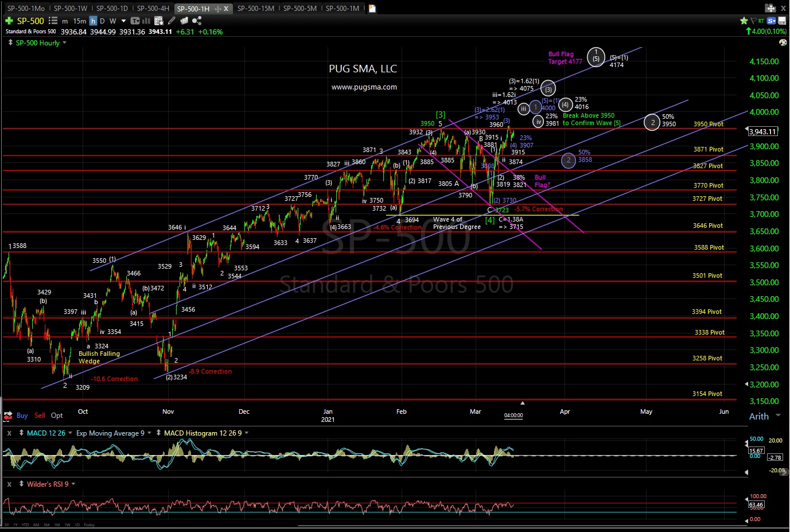Select the weekly 'W' timeframe

pos(112,21)
